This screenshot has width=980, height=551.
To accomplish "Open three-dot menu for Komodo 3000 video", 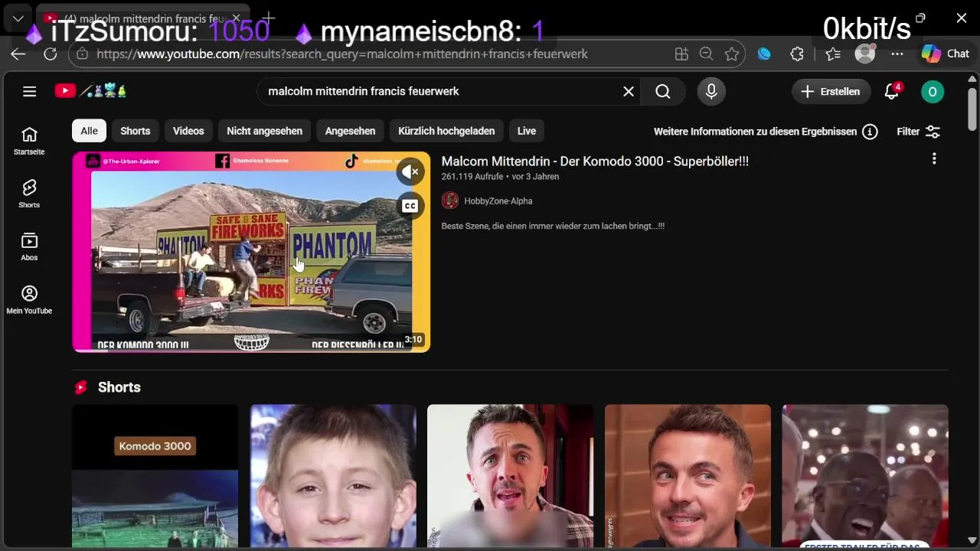I will tap(934, 158).
